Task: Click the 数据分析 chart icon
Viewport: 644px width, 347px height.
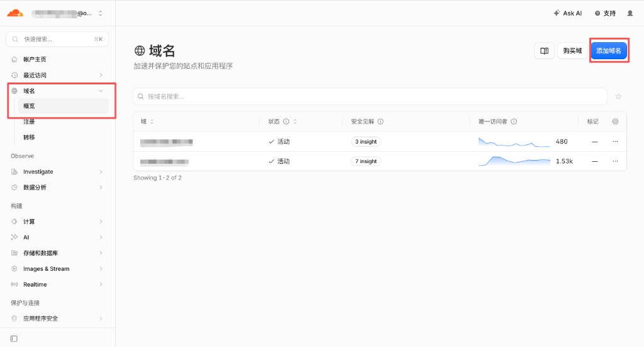Action: (14, 188)
